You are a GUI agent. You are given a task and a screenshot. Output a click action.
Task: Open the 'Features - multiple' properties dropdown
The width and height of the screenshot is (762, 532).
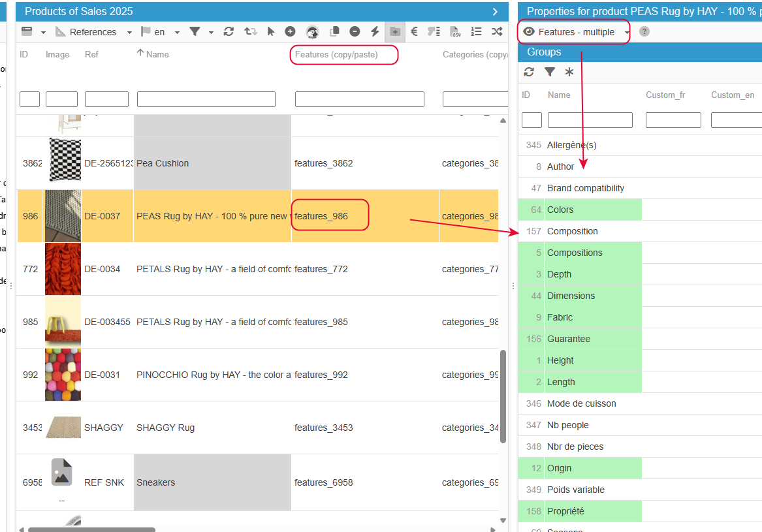coord(576,32)
